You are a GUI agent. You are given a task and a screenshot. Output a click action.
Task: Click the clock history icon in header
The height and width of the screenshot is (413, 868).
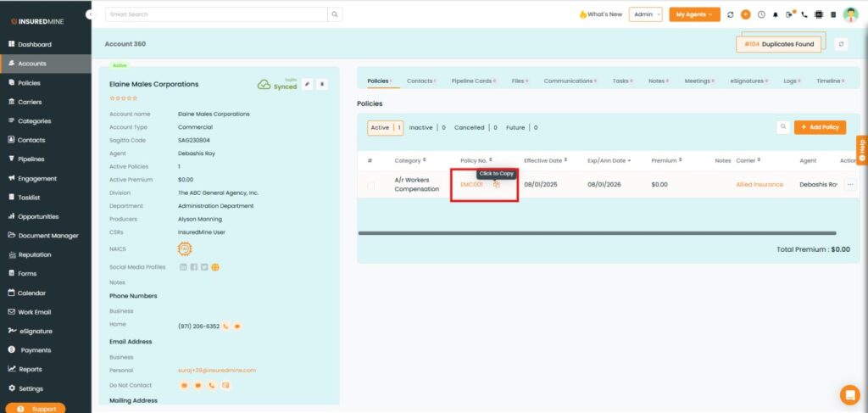(761, 14)
